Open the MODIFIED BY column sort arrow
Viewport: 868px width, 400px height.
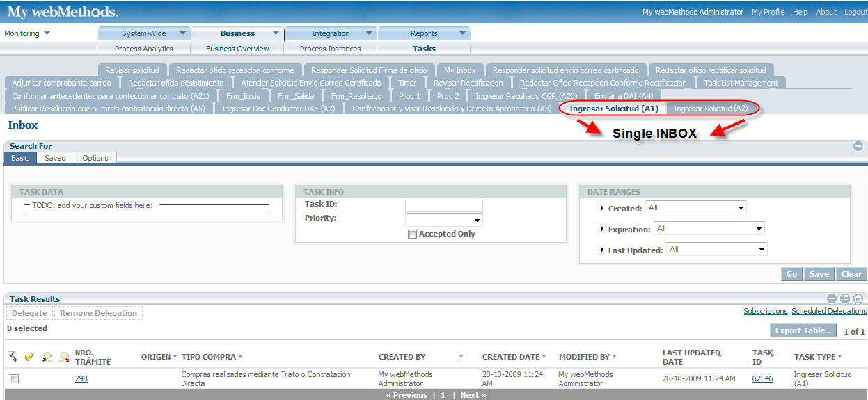(615, 357)
